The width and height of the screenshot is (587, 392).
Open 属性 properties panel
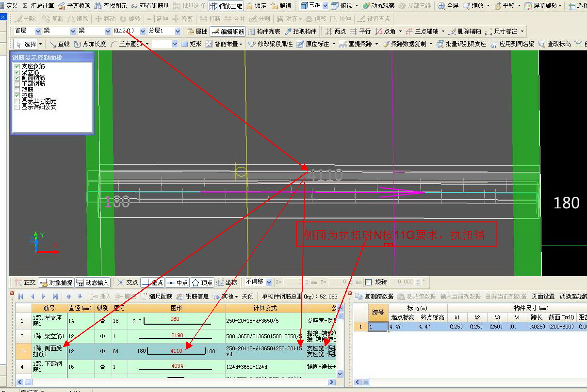click(x=197, y=31)
